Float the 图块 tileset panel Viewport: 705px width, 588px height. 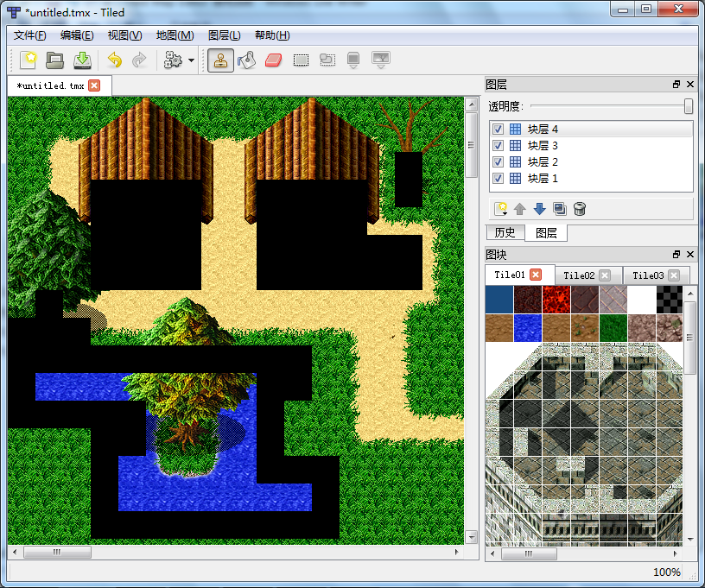[676, 255]
